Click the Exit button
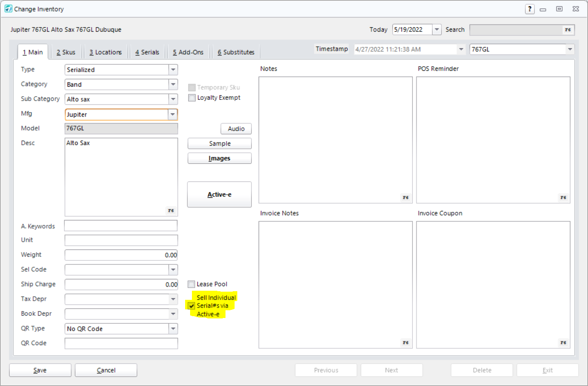 point(548,370)
